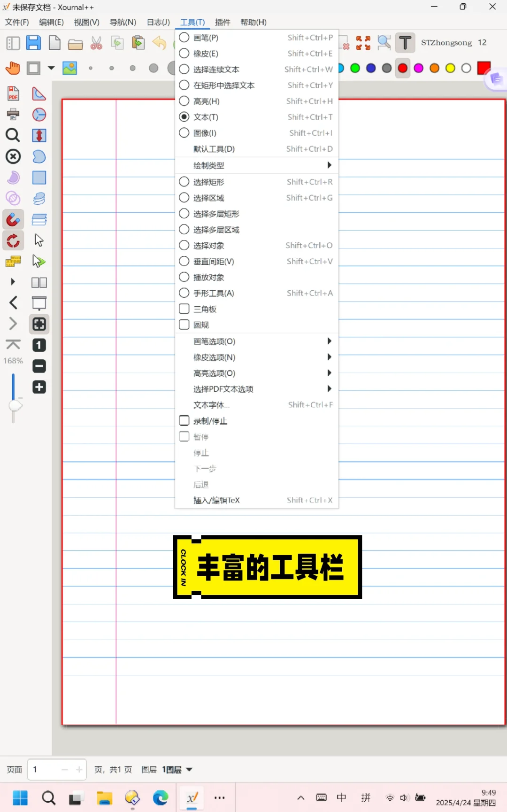Click the Print icon

coord(13,114)
